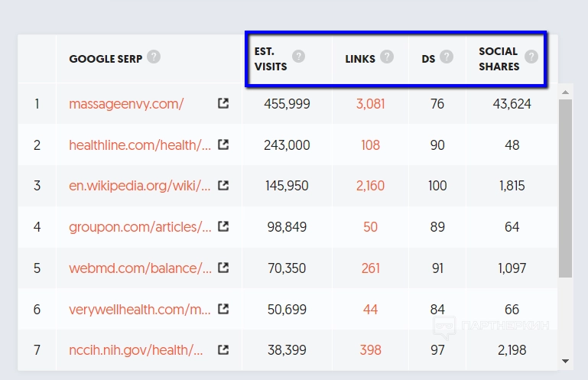View 2,160 links for Wikipedia result
The height and width of the screenshot is (380, 588).
(x=370, y=186)
